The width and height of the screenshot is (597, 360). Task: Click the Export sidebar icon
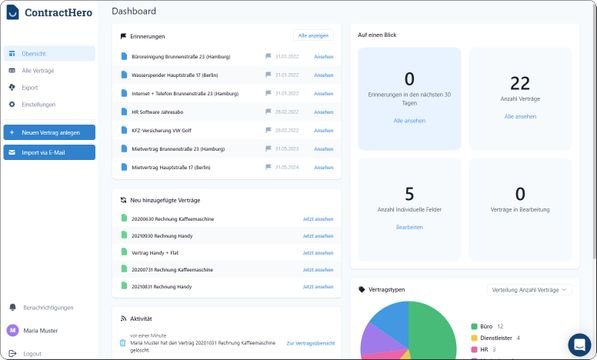(12, 88)
